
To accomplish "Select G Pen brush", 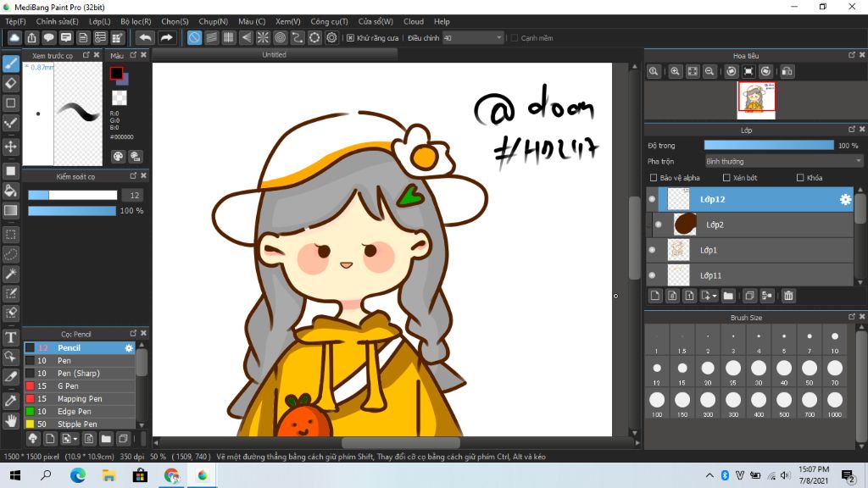I will [x=79, y=386].
